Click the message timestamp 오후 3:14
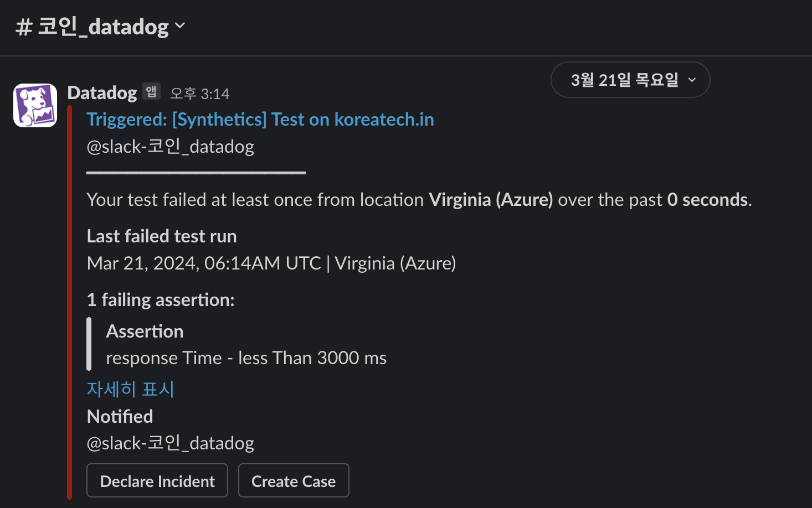 199,94
